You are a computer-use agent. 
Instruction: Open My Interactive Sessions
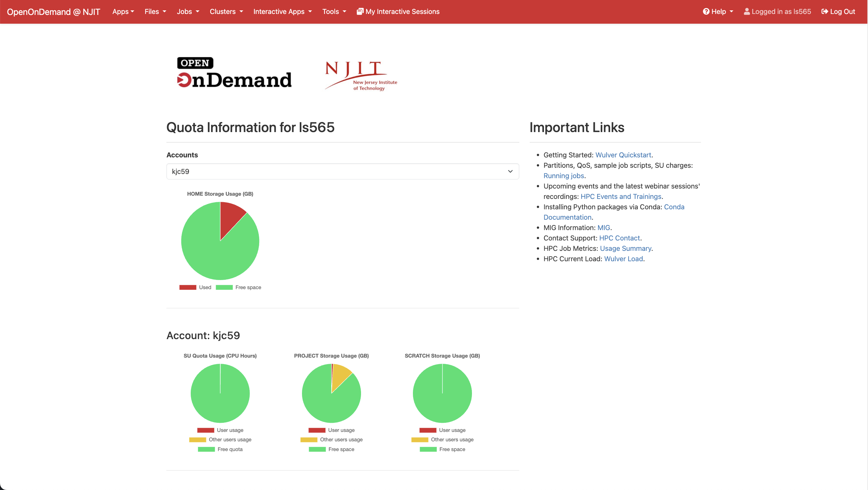[x=398, y=11]
